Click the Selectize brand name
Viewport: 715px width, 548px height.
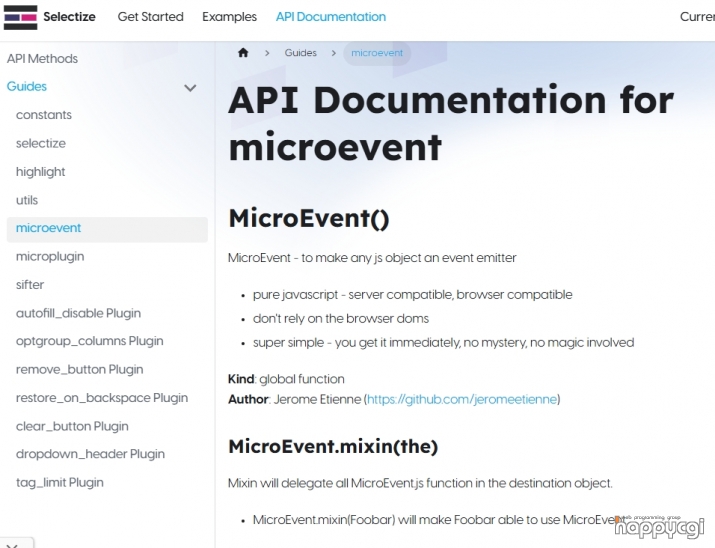coord(69,17)
